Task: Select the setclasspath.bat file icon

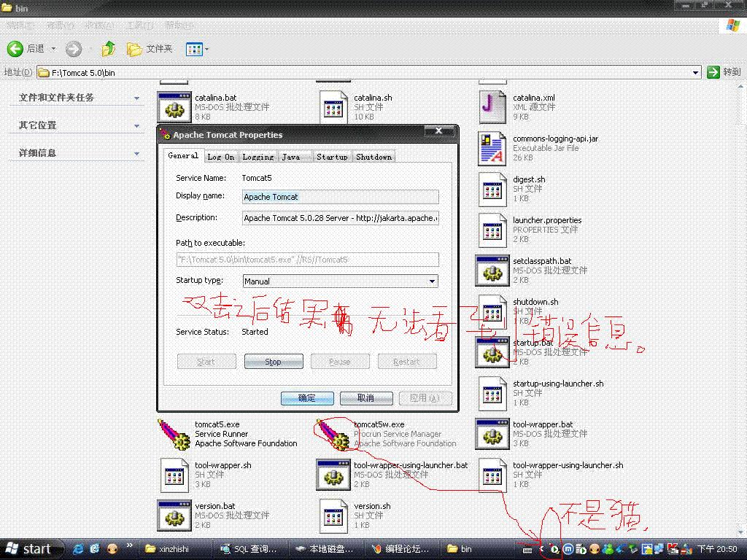Action: coord(492,271)
